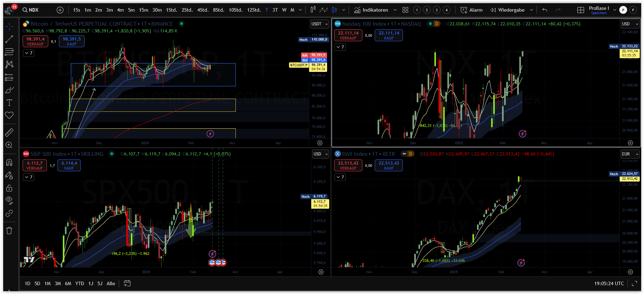Toggle the orange D badge on Nasdaq chart
The image size is (644, 294).
point(436,24)
